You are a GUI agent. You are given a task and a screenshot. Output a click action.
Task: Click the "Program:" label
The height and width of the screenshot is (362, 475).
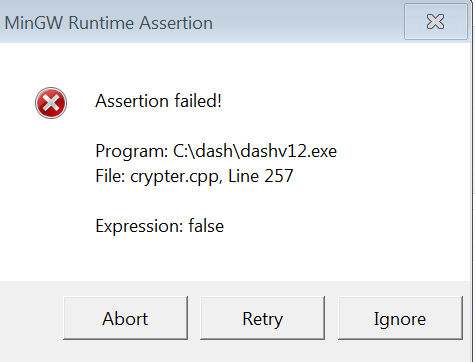(132, 151)
